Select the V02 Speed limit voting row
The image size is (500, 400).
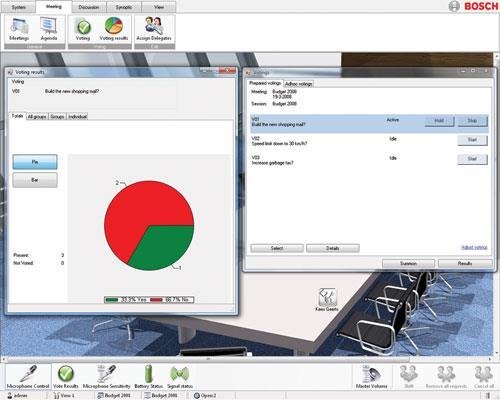click(369, 141)
